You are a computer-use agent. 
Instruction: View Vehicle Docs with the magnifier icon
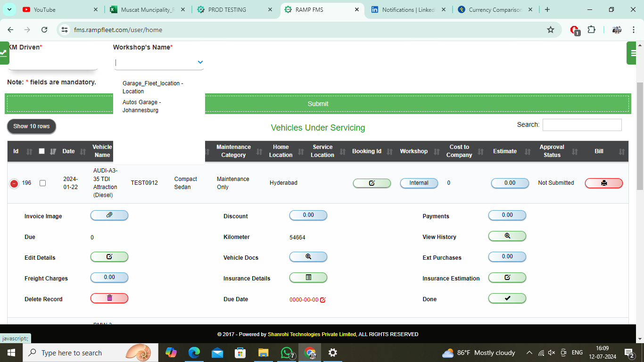click(308, 256)
